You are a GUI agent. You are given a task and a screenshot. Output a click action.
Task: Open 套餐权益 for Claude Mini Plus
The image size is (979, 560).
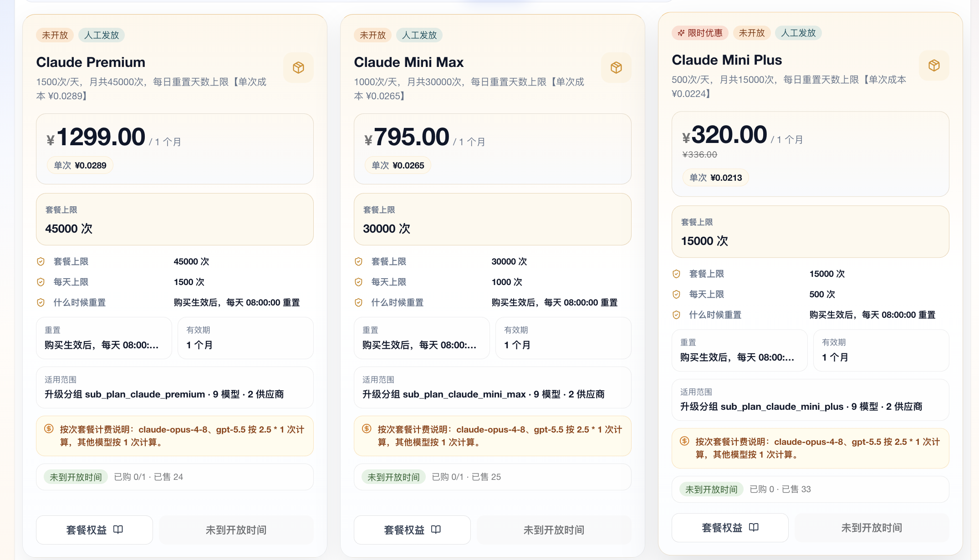click(730, 528)
